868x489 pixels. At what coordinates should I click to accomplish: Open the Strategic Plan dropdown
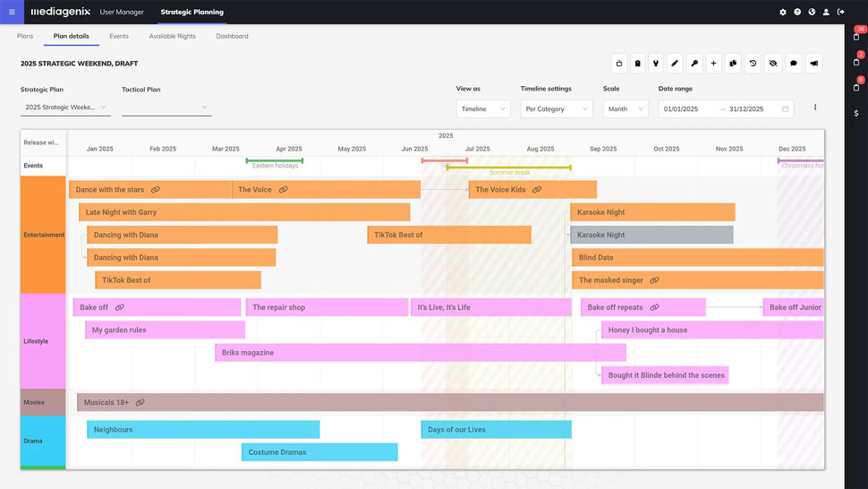click(65, 108)
